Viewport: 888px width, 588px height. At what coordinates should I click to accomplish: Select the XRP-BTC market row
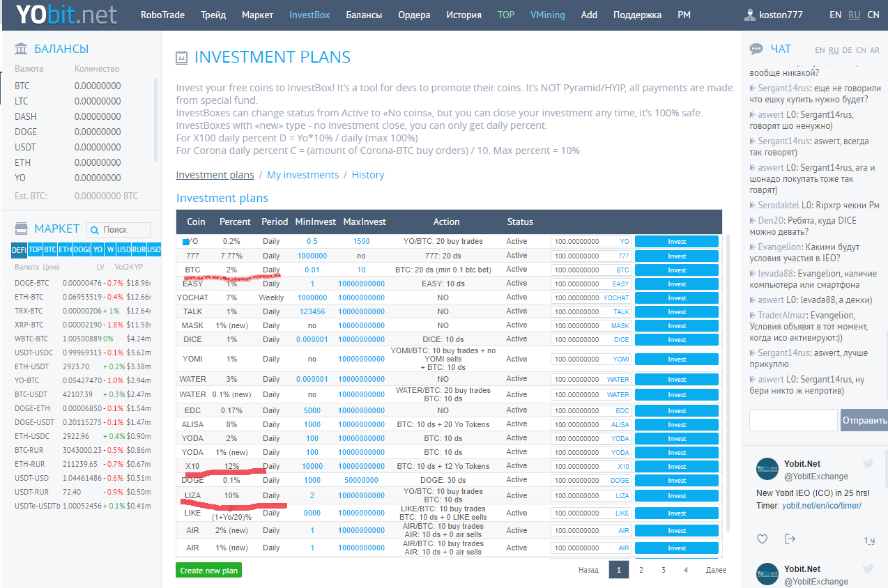click(82, 325)
